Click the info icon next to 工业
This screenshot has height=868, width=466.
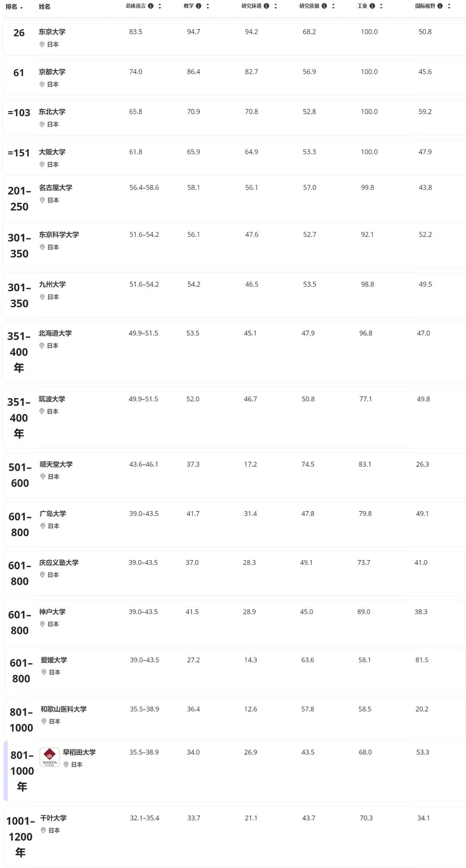pos(372,6)
